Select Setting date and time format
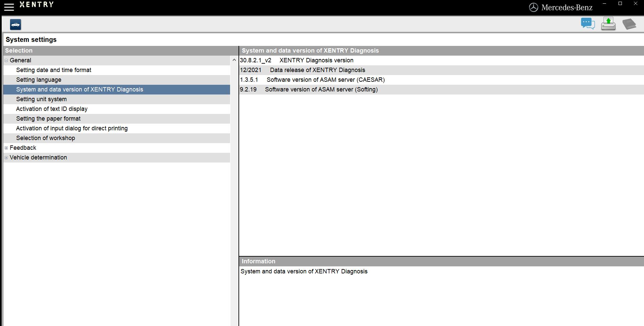Screen dimensions: 644x326 coord(117,70)
